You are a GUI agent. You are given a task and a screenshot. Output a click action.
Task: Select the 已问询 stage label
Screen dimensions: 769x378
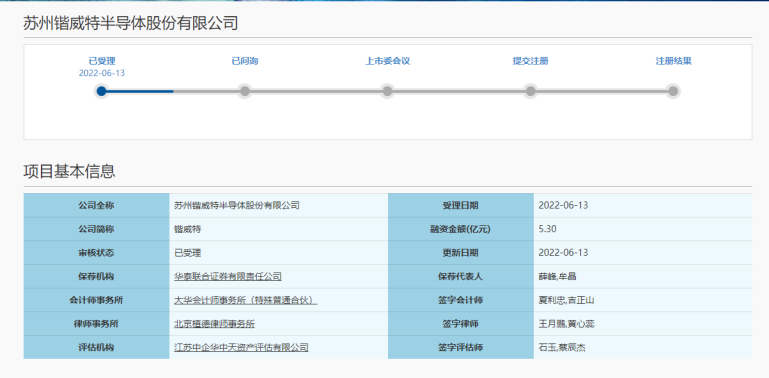(x=245, y=61)
